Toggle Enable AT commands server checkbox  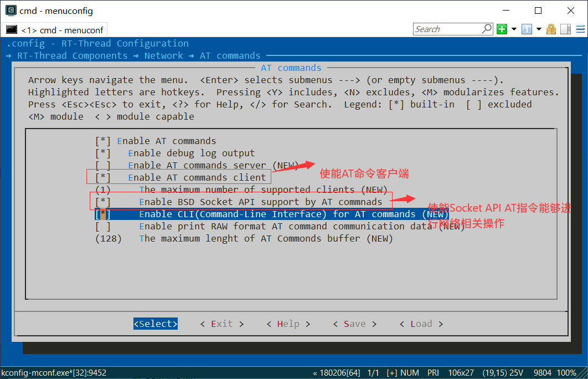pyautogui.click(x=103, y=166)
